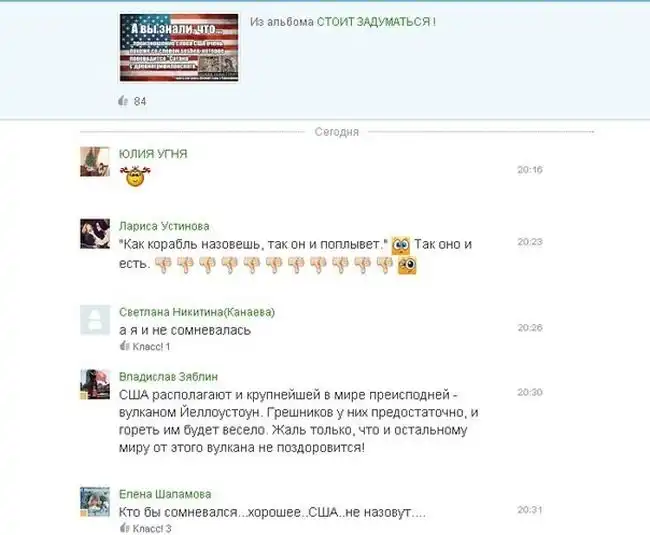Click the smiley emoticon in Юлия's comment
The height and width of the screenshot is (535, 650).
tap(135, 176)
